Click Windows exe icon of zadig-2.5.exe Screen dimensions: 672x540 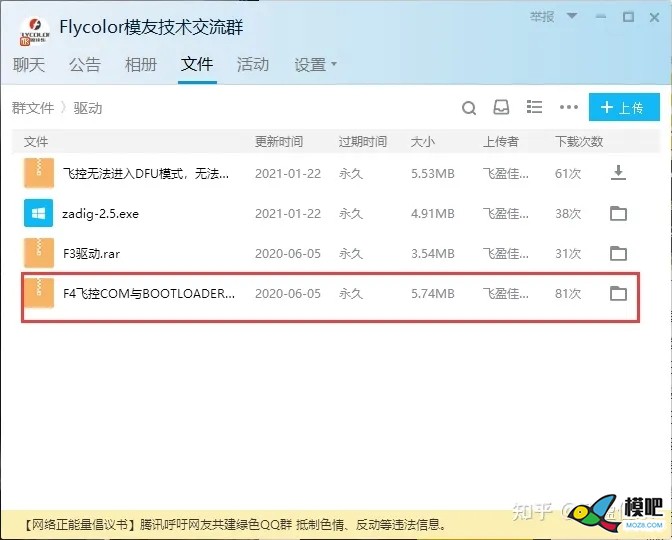[39, 213]
